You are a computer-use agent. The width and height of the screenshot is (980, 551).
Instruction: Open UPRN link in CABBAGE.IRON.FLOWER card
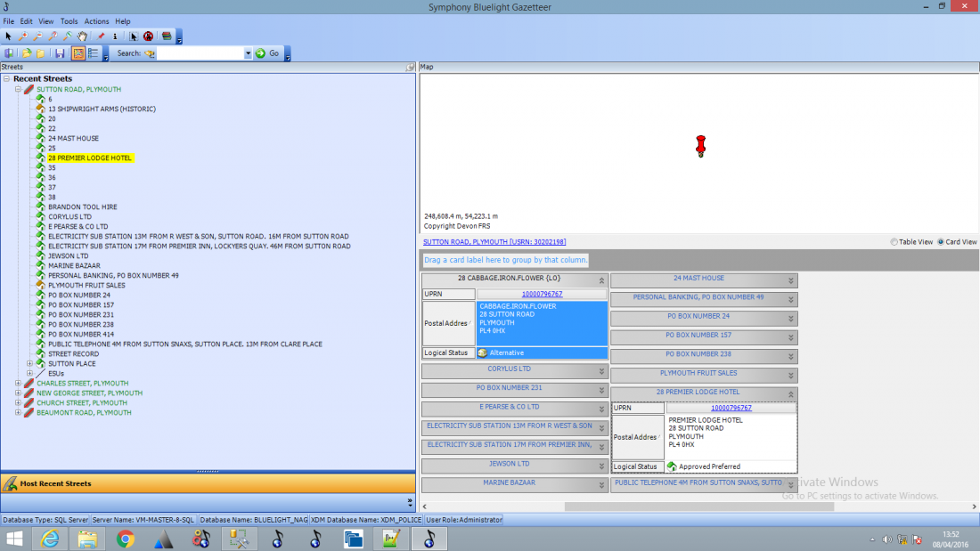542,295
